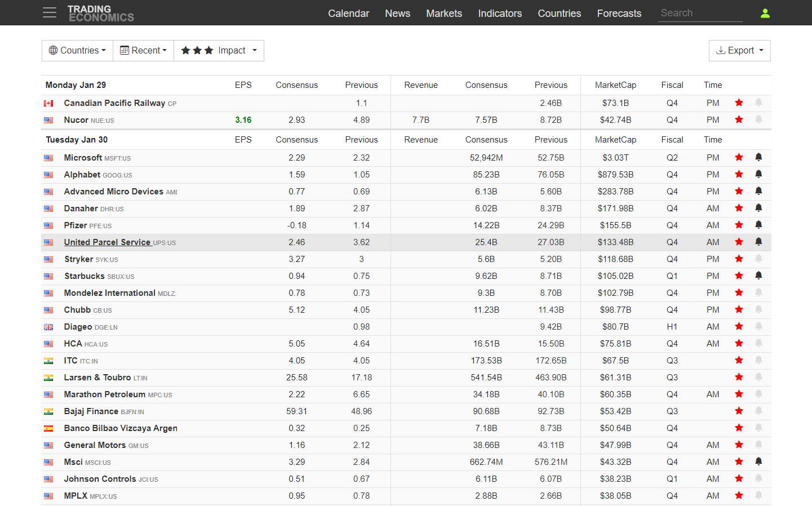This screenshot has height=506, width=812.
Task: Click the Trading Economics logo
Action: tap(101, 13)
